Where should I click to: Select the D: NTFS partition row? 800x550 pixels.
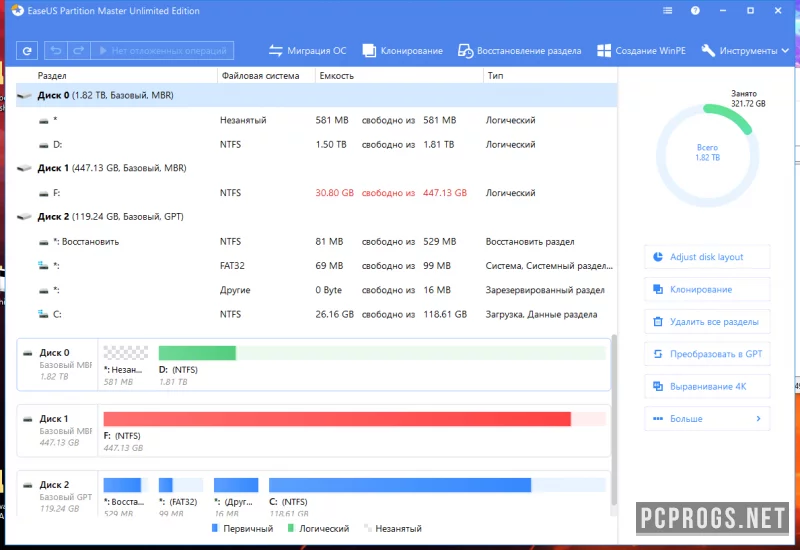(316, 145)
